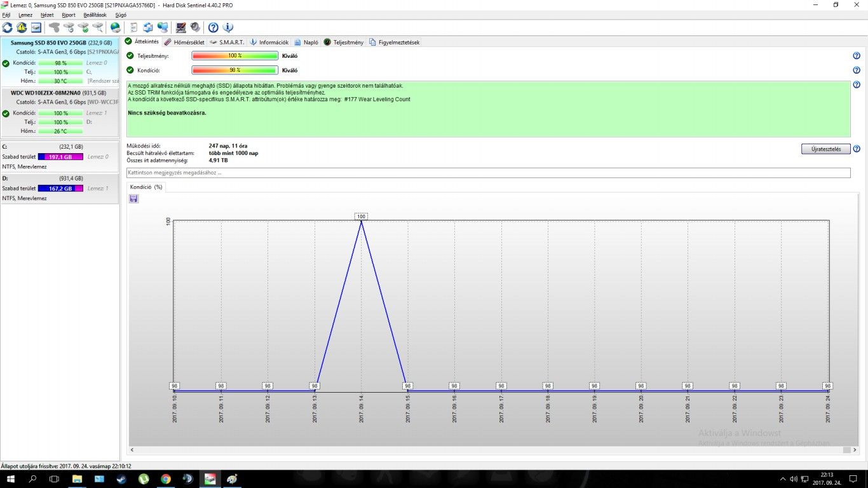Open the Beállítások menu

point(95,15)
